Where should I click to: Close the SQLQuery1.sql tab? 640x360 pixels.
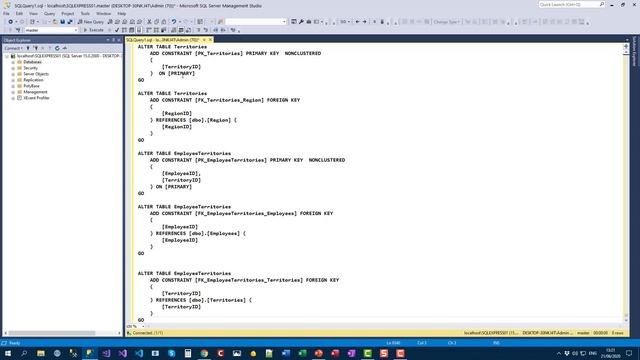coord(211,40)
